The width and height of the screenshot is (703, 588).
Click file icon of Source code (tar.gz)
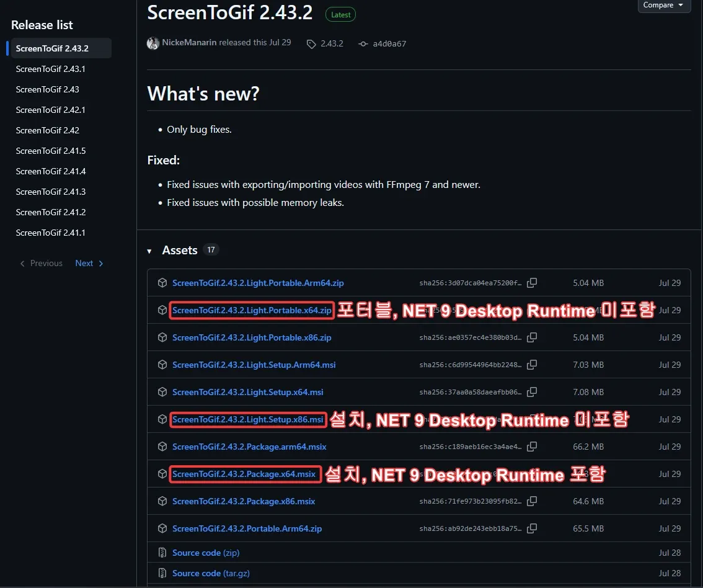(x=162, y=573)
